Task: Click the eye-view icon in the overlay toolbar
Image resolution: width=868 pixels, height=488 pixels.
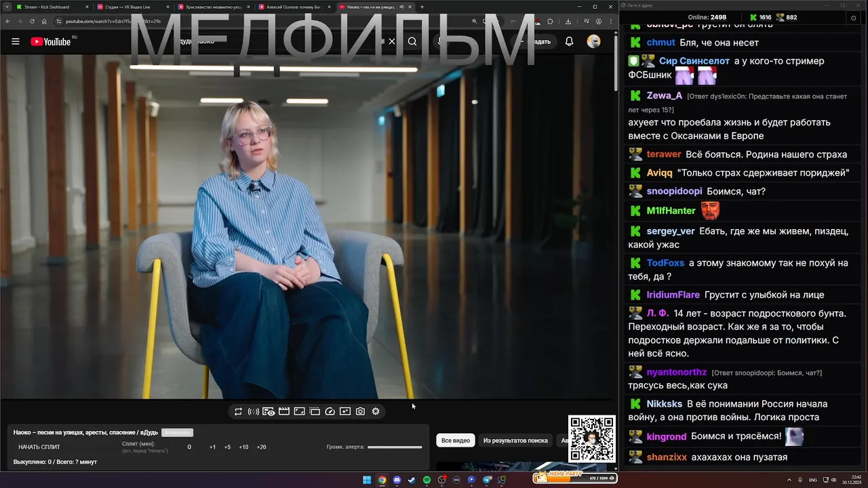Action: pos(269,411)
